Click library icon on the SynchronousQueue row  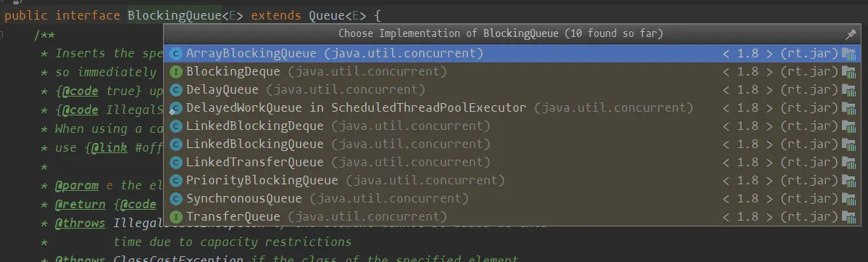(848, 199)
